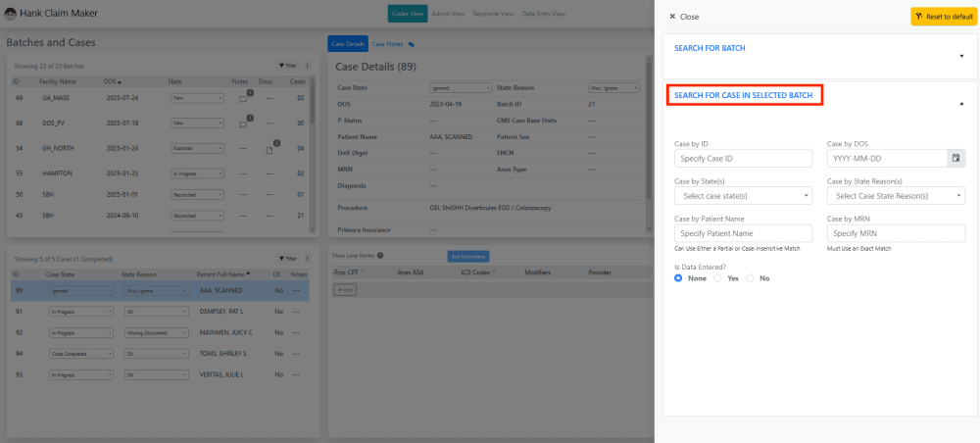This screenshot has height=443, width=980.
Task: Select the None radio for Is Data Entered
Action: tap(678, 278)
